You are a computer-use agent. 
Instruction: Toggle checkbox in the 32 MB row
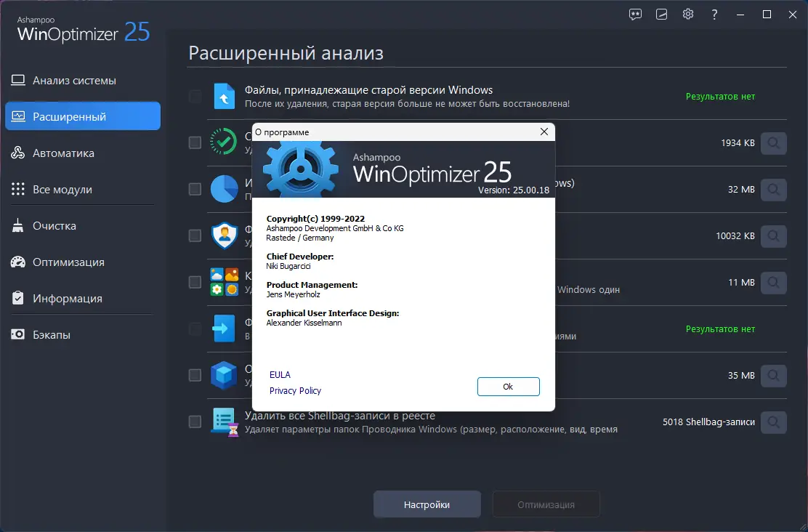195,189
